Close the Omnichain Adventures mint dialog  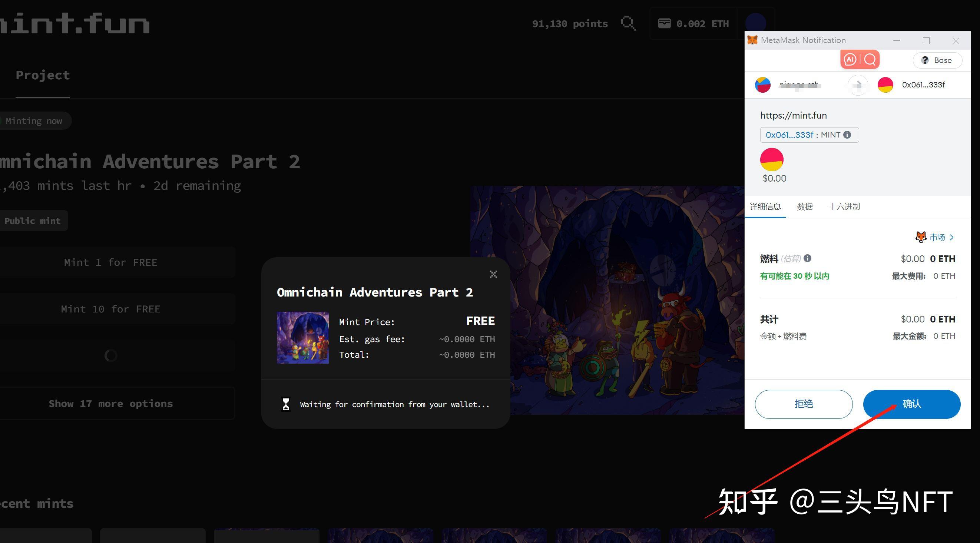tap(493, 274)
